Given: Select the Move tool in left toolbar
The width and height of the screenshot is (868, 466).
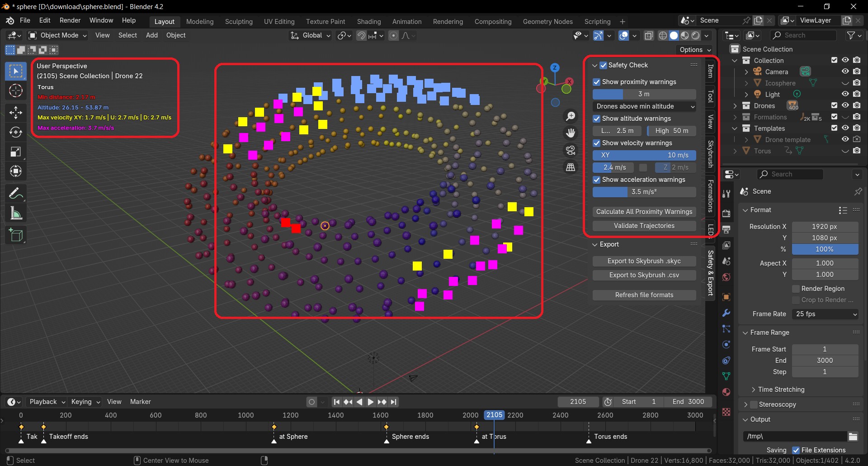Looking at the screenshot, I should pos(16,112).
